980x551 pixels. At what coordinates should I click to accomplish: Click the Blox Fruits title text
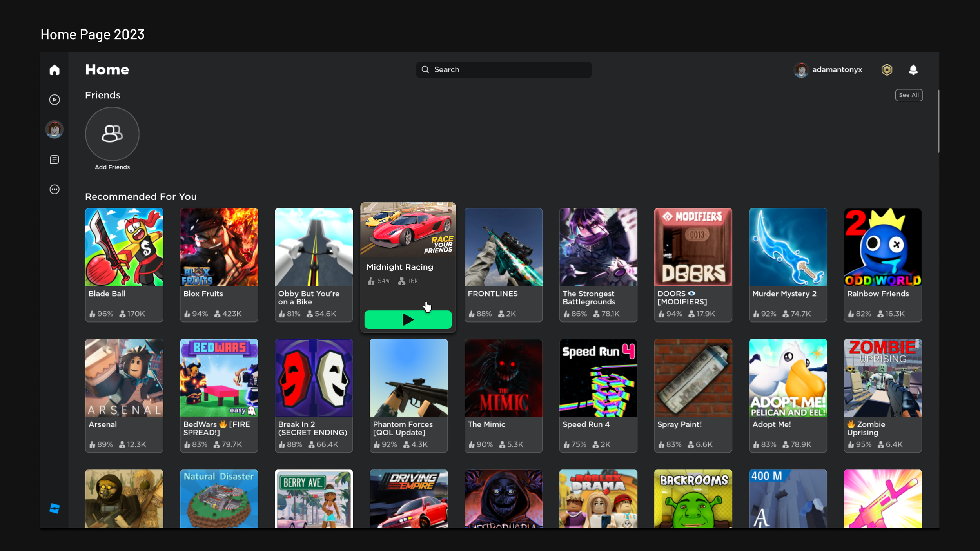203,294
